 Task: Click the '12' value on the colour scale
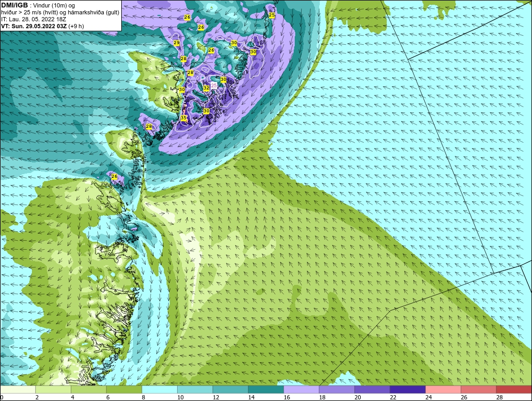tap(216, 397)
